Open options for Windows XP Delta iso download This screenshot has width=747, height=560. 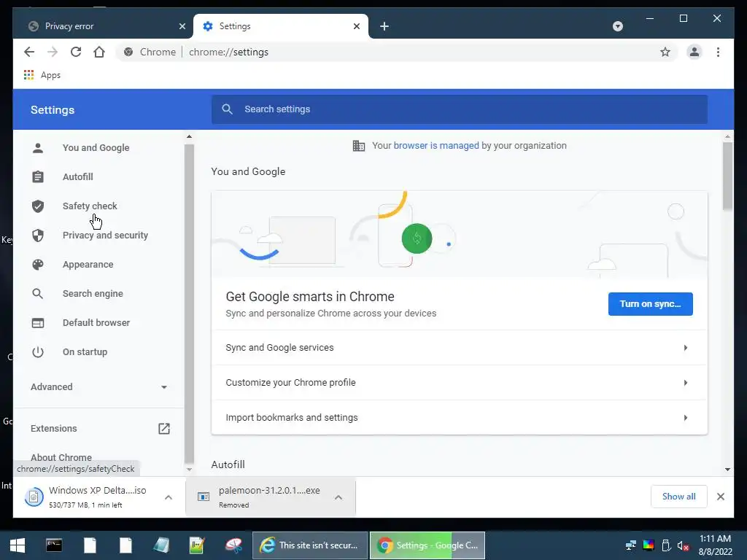[169, 497]
